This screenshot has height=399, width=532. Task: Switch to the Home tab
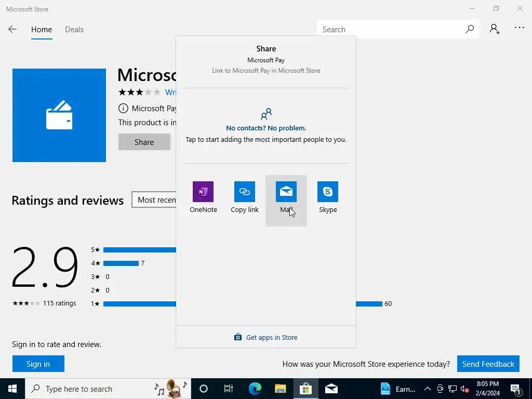pos(42,30)
